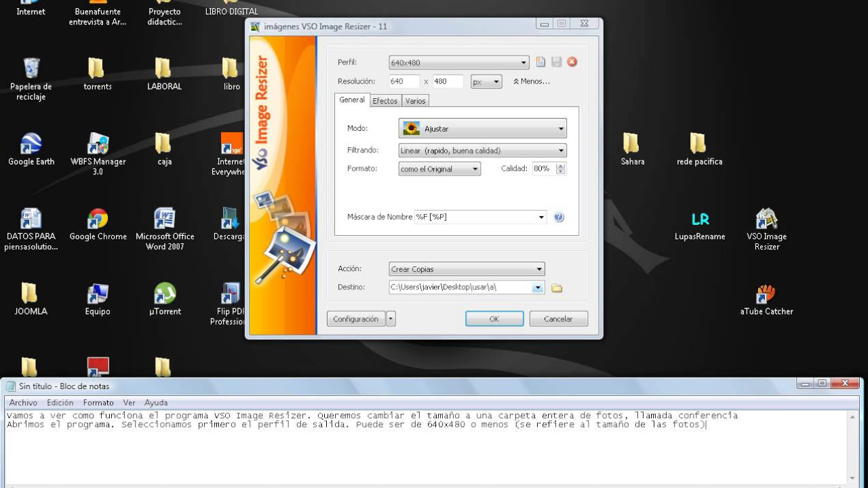Open the Perfil 640x480 dropdown
868x488 pixels.
coord(459,62)
